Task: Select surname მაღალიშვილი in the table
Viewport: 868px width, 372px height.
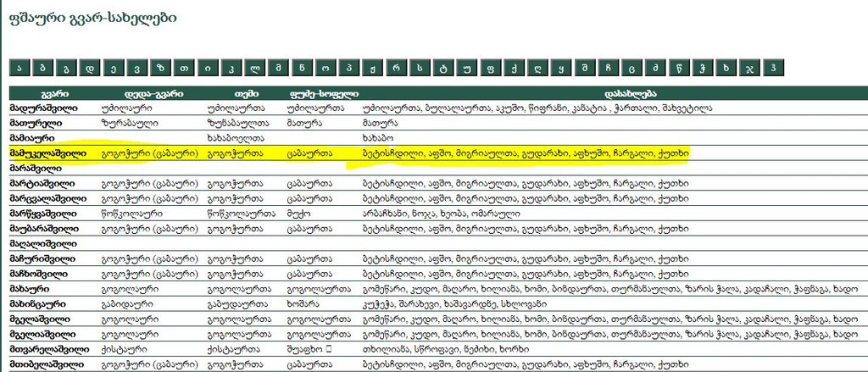Action: pyautogui.click(x=43, y=243)
